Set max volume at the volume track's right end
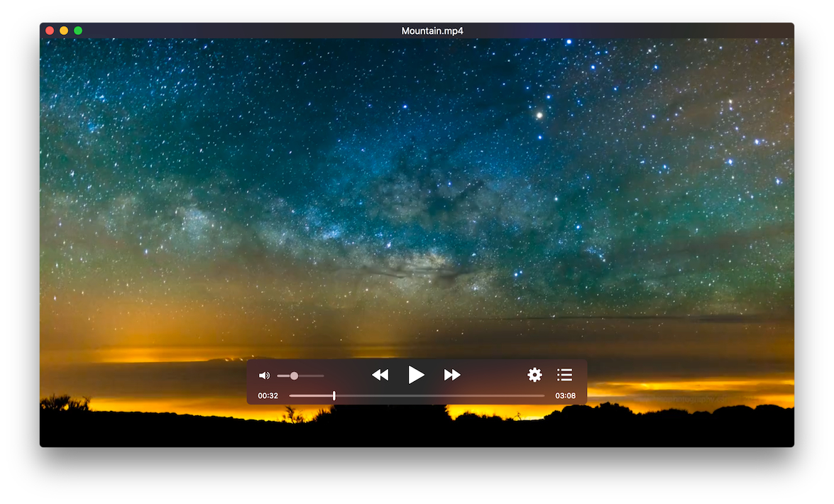 coord(323,376)
